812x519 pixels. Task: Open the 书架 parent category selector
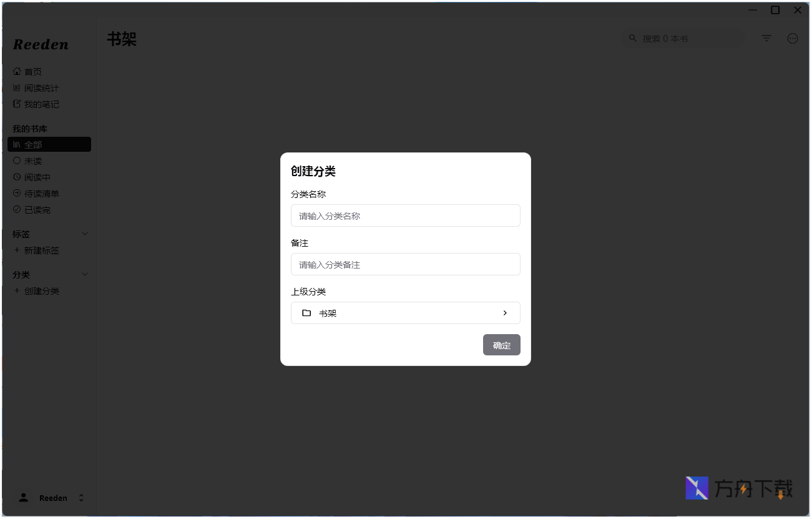tap(405, 312)
